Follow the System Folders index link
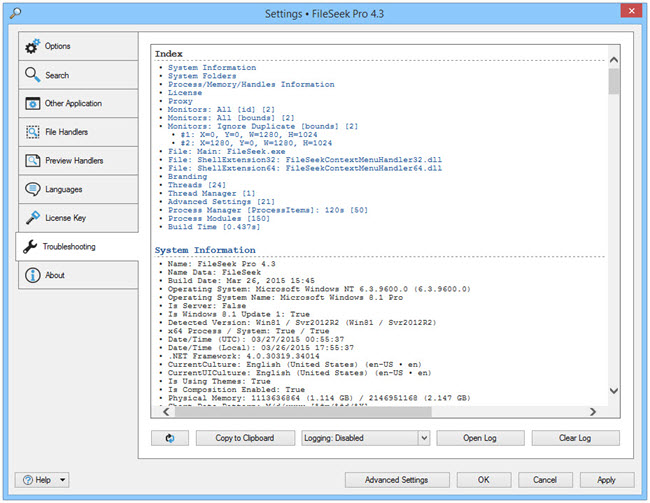Screen dimensions: 650x503 pyautogui.click(x=202, y=76)
